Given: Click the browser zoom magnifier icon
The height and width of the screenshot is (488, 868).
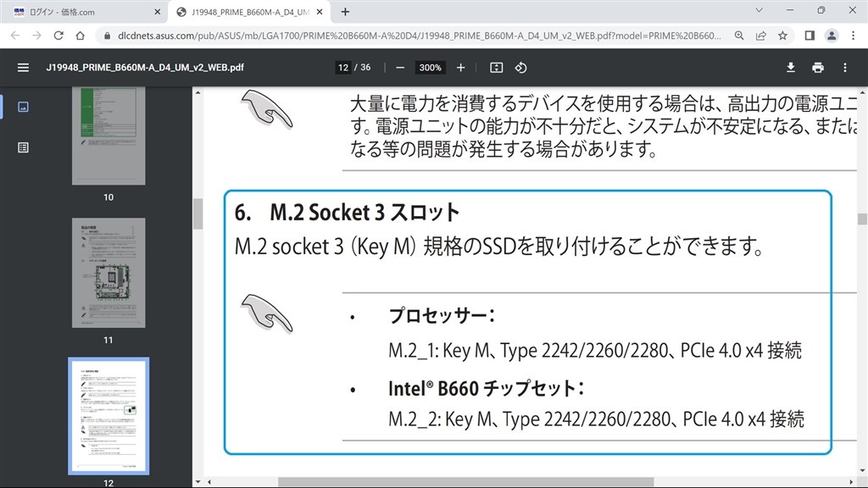Looking at the screenshot, I should (x=739, y=36).
